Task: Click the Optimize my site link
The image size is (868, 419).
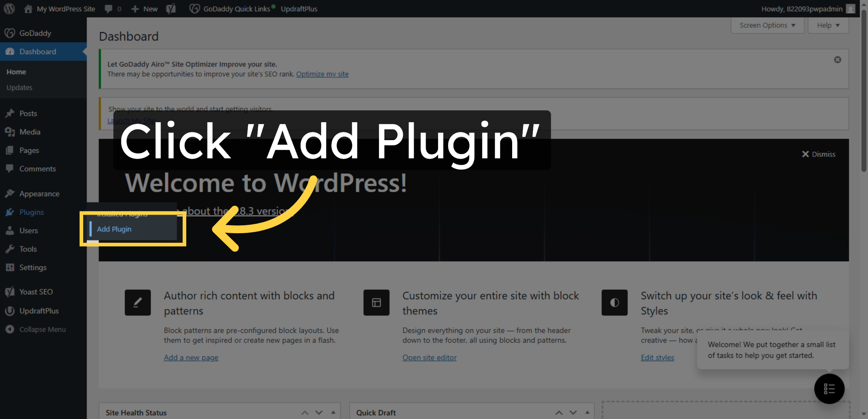Action: [x=322, y=74]
